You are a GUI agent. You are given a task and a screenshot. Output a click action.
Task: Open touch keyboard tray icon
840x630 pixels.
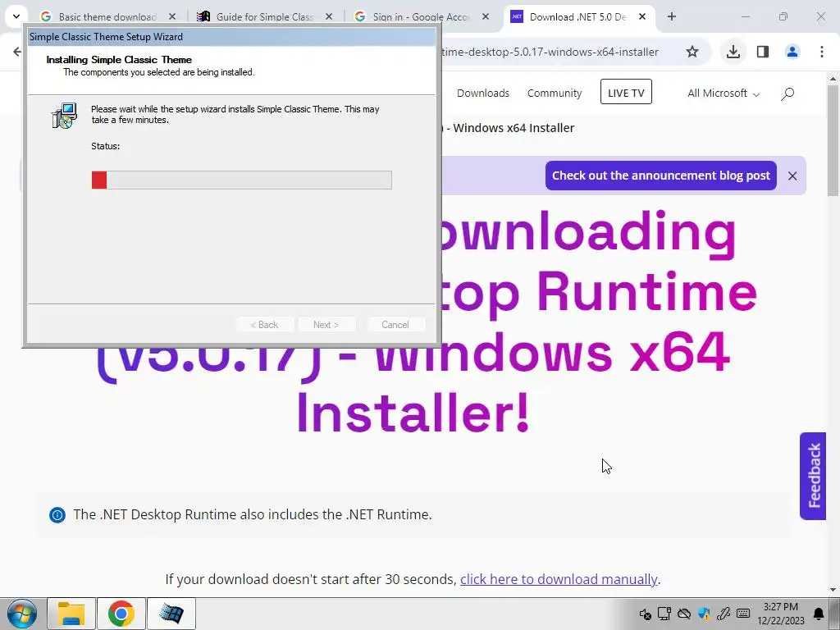pos(743,614)
